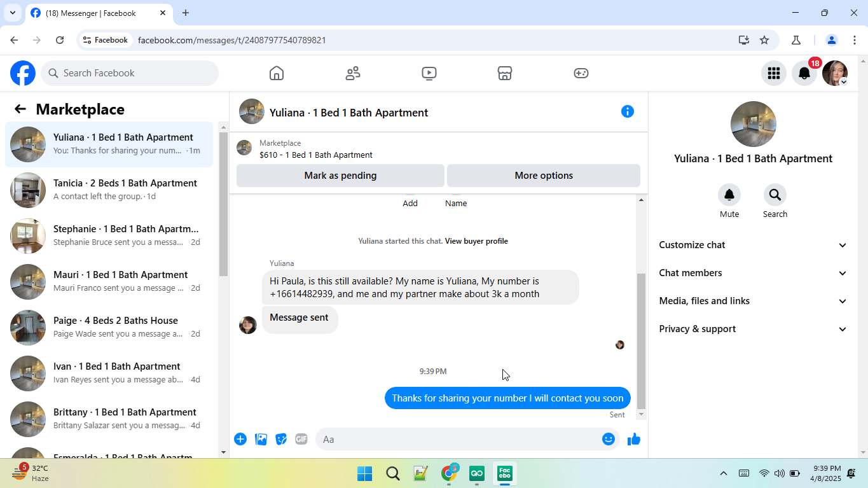Open the Chrome three-dot menu
Viewport: 868px width, 488px height.
[x=855, y=40]
